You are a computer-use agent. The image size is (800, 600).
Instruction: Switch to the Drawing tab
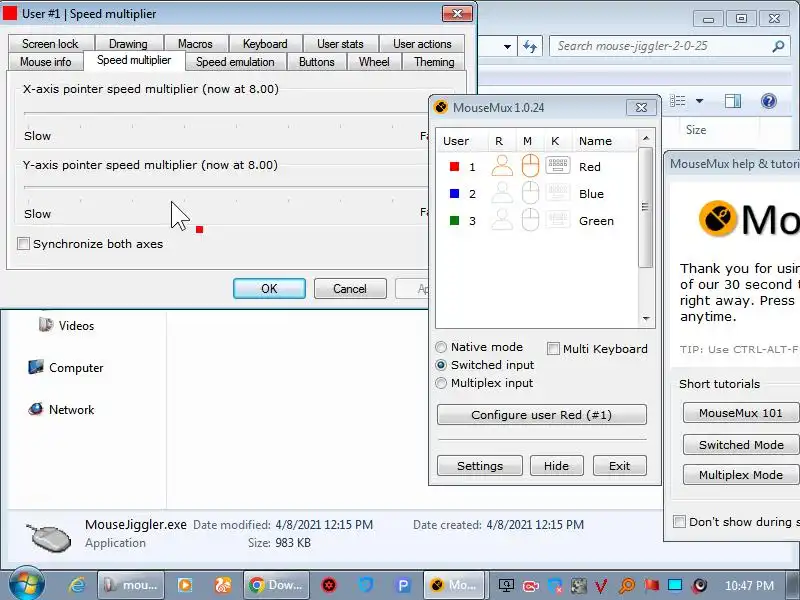128,44
